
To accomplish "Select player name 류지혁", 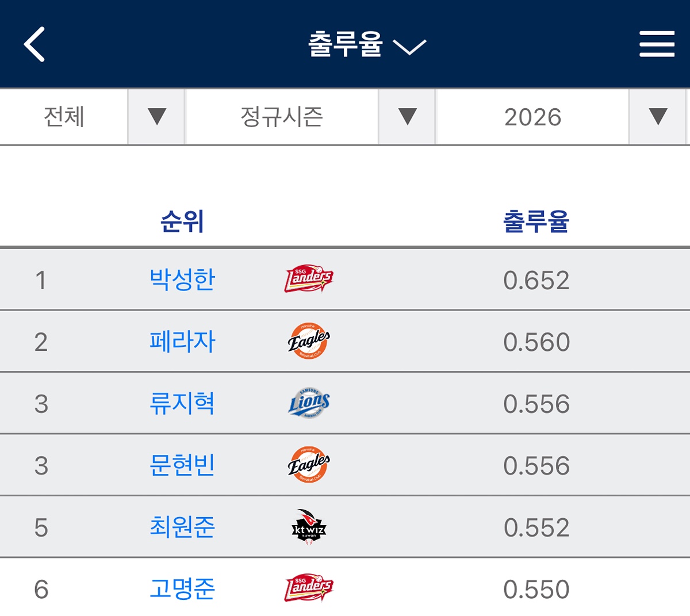I will 182,404.
